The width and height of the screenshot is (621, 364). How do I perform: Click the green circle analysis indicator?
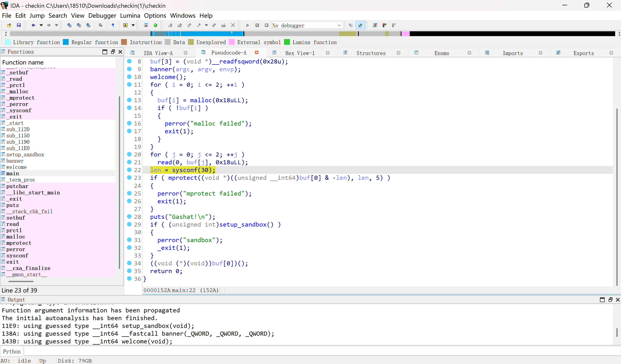pyautogui.click(x=155, y=25)
